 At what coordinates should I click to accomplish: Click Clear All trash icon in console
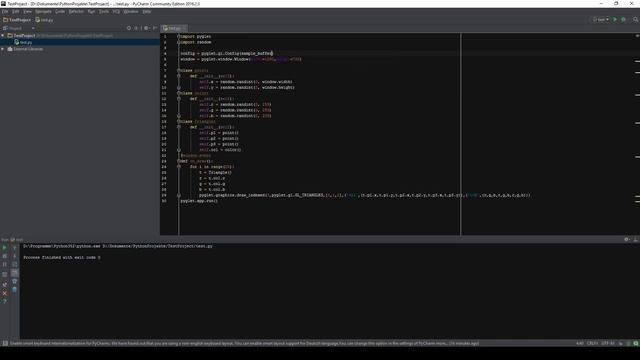(x=14, y=290)
